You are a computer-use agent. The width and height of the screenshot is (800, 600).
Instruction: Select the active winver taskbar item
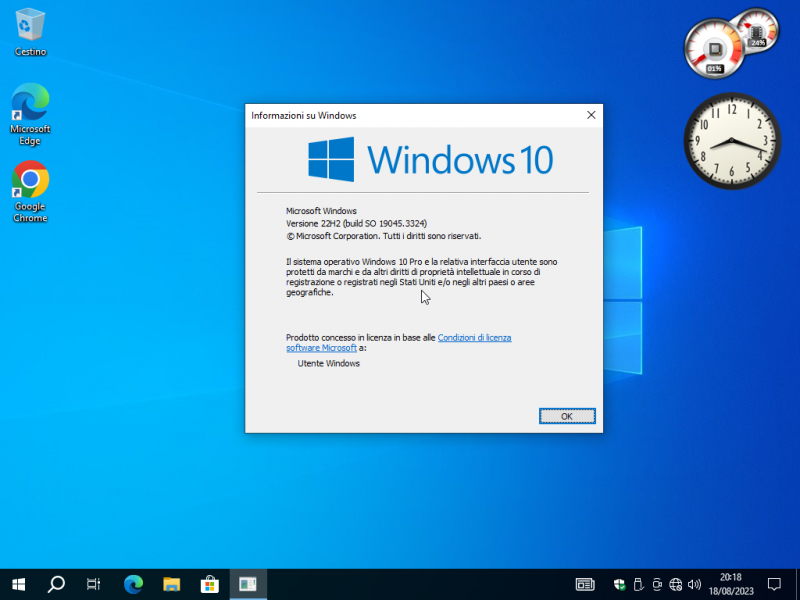click(247, 584)
